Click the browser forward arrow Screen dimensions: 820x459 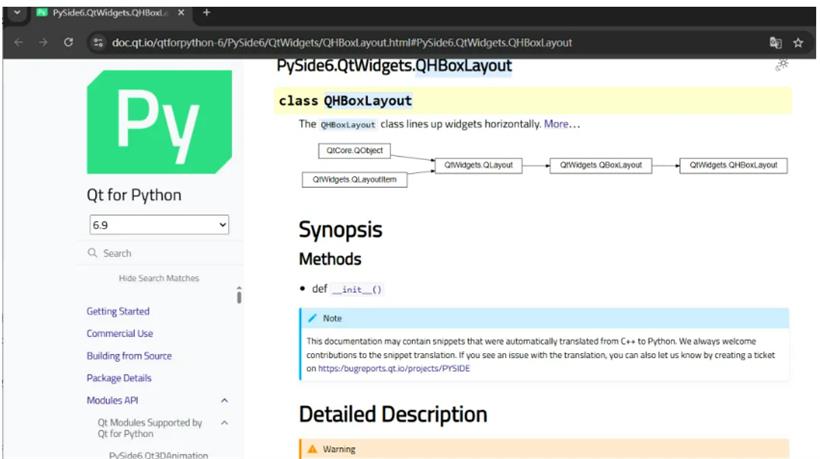click(43, 42)
